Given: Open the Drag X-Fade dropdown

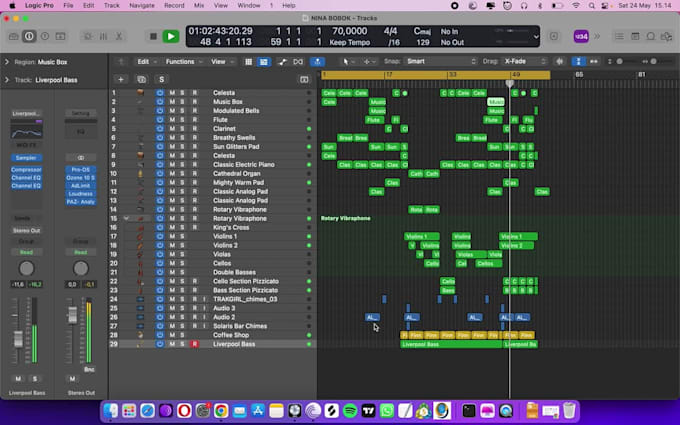Looking at the screenshot, I should pos(524,62).
